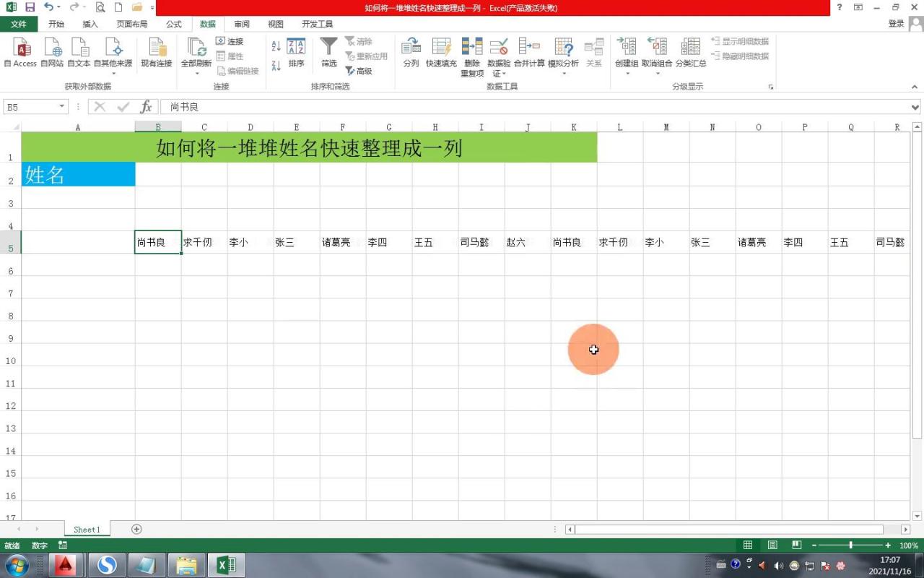Switch to Normal view in status bar
Viewport: 924px width, 578px height.
pyautogui.click(x=748, y=545)
